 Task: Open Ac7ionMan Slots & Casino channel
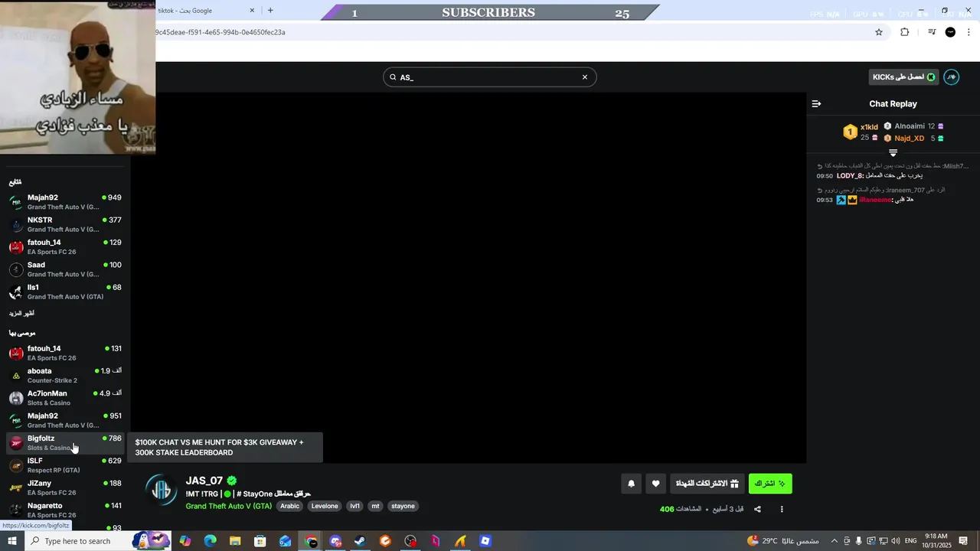tap(65, 398)
